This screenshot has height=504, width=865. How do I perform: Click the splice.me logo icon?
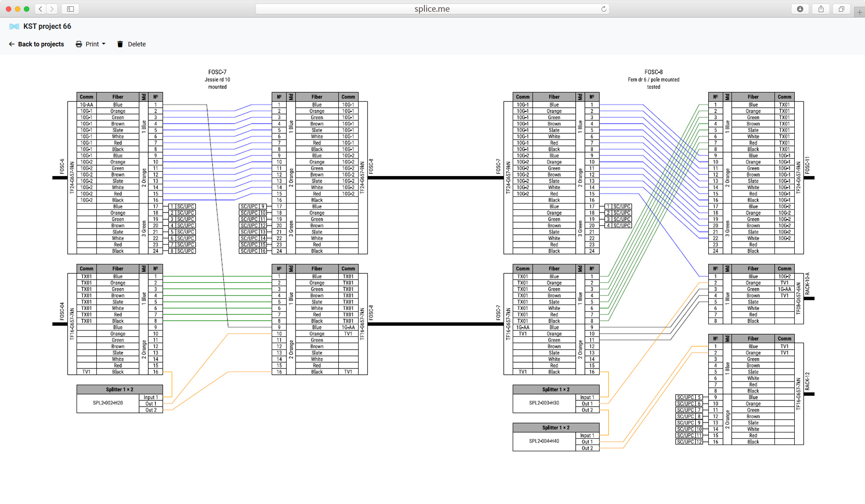tap(14, 27)
